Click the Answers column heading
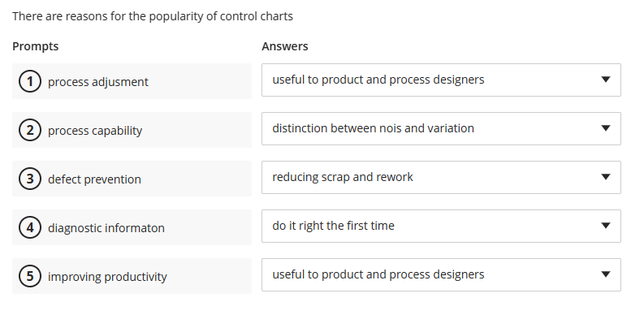 (285, 46)
